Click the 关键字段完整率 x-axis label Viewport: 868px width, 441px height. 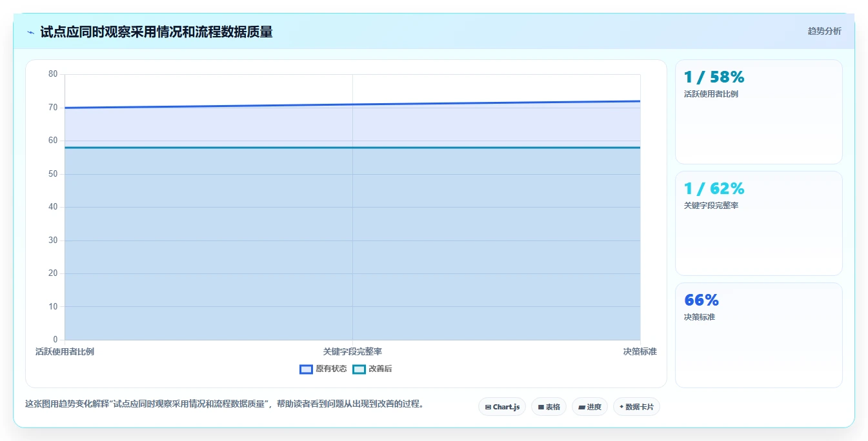pyautogui.click(x=352, y=351)
